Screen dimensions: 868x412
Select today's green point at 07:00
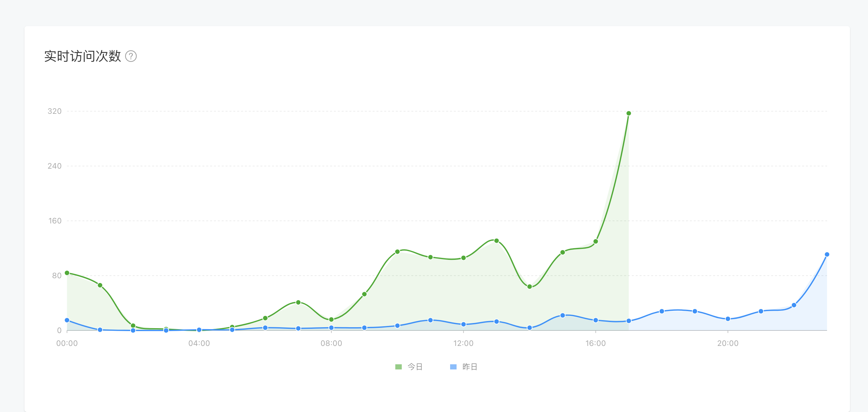coord(298,302)
